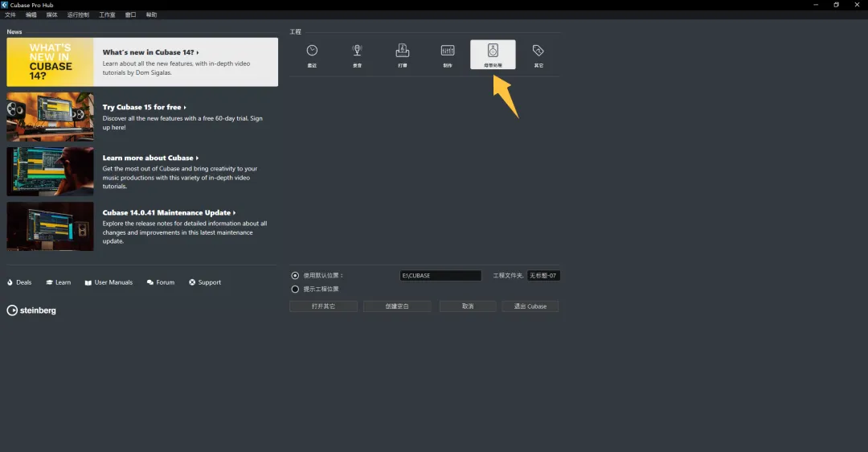Select the 录音 (Recording) template category
The height and width of the screenshot is (452, 868).
point(357,55)
